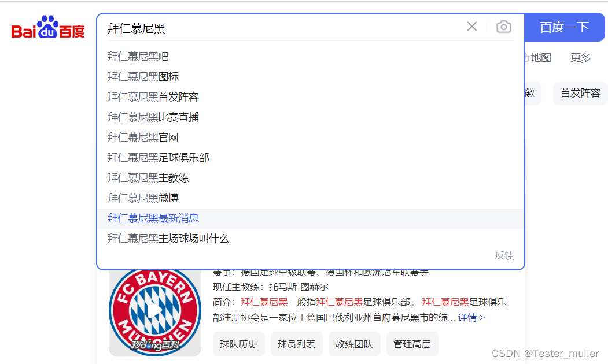
Task: Clear the search box with X icon
Action: pos(472,27)
